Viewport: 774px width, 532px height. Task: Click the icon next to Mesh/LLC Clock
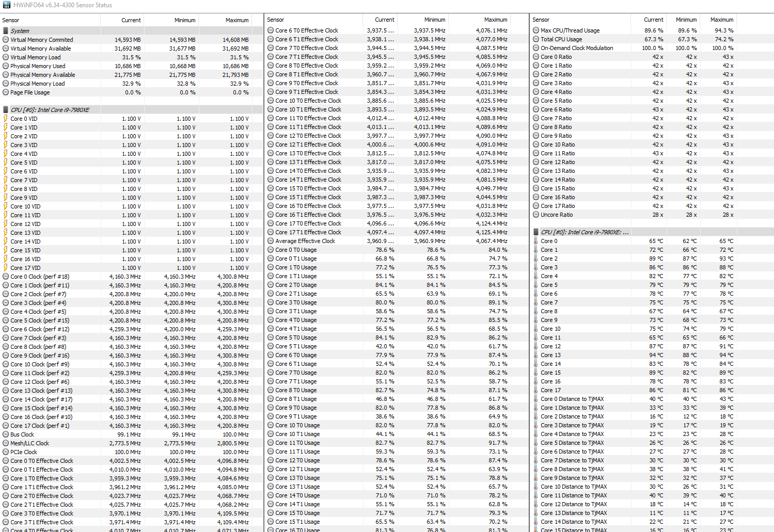point(6,443)
